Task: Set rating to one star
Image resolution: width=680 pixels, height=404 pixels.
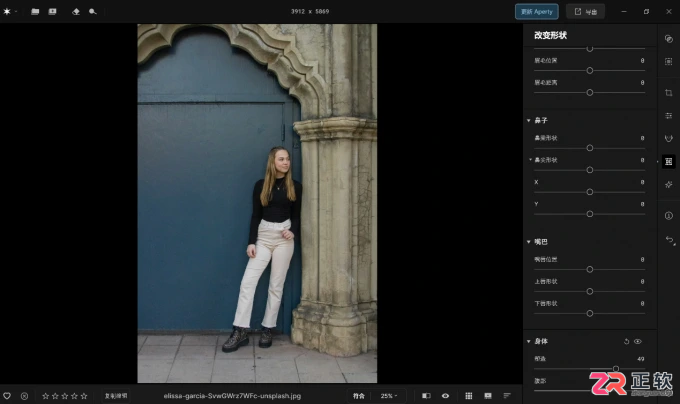Action: pos(46,396)
